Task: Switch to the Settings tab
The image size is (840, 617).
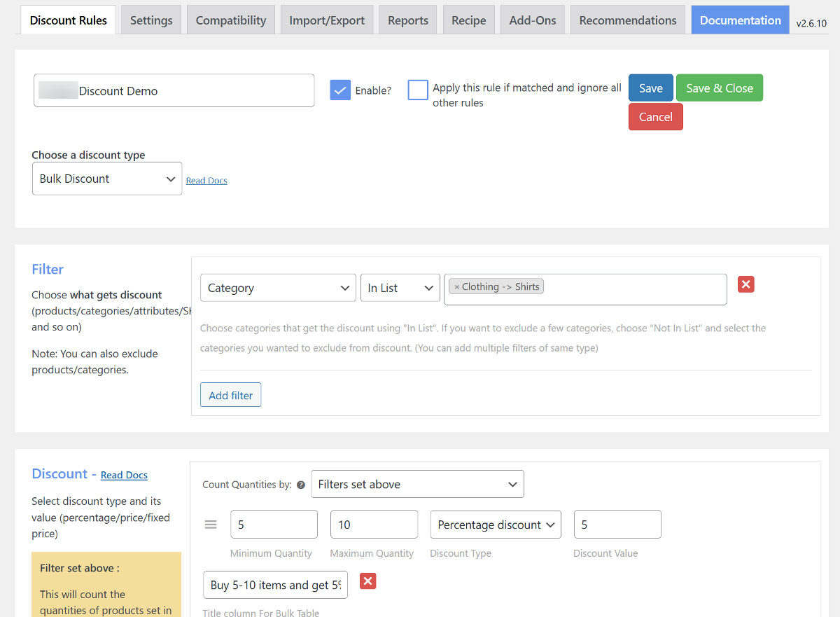Action: (x=151, y=20)
